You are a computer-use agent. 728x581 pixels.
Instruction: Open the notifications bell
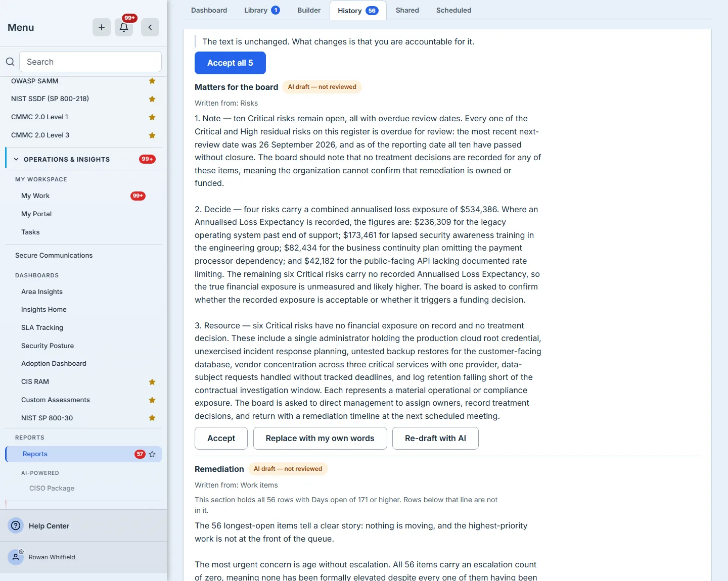click(x=124, y=27)
